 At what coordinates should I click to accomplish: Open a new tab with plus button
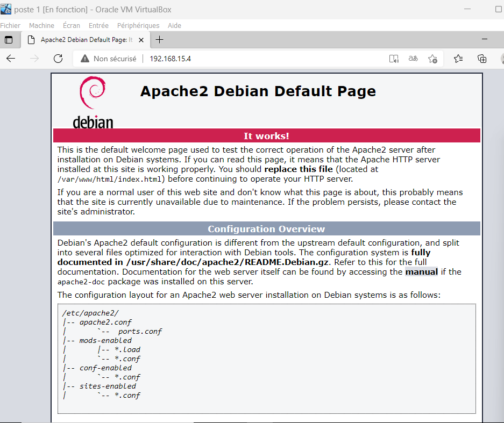[159, 40]
